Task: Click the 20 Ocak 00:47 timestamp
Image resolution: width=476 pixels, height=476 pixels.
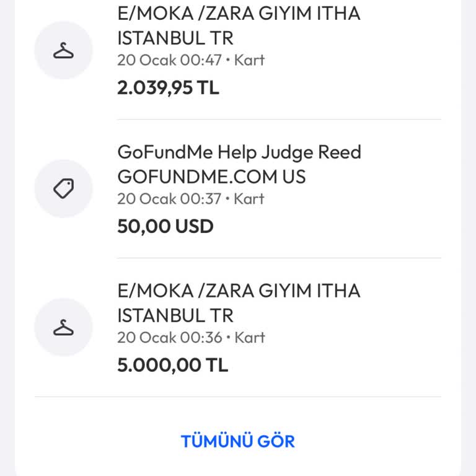Action: click(169, 60)
